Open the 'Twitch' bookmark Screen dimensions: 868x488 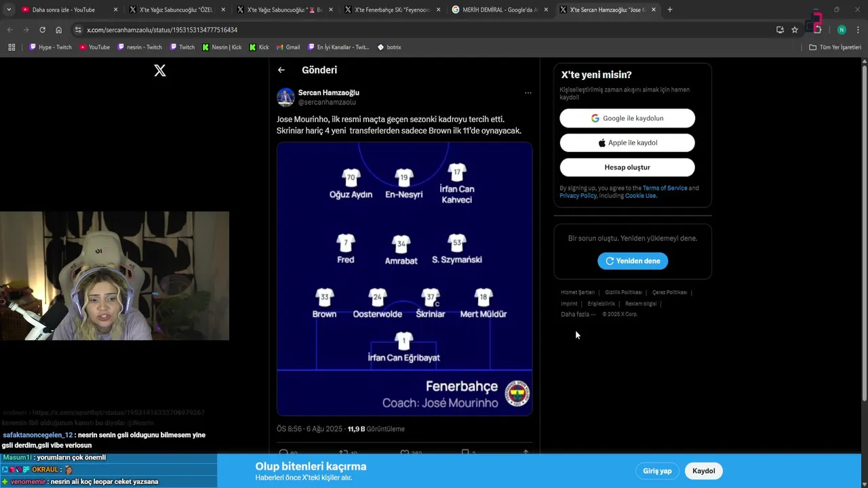182,47
